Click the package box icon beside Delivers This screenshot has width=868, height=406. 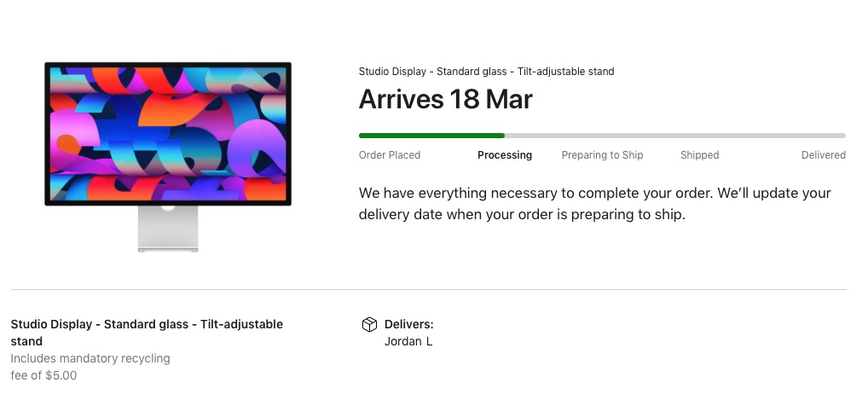click(x=369, y=325)
